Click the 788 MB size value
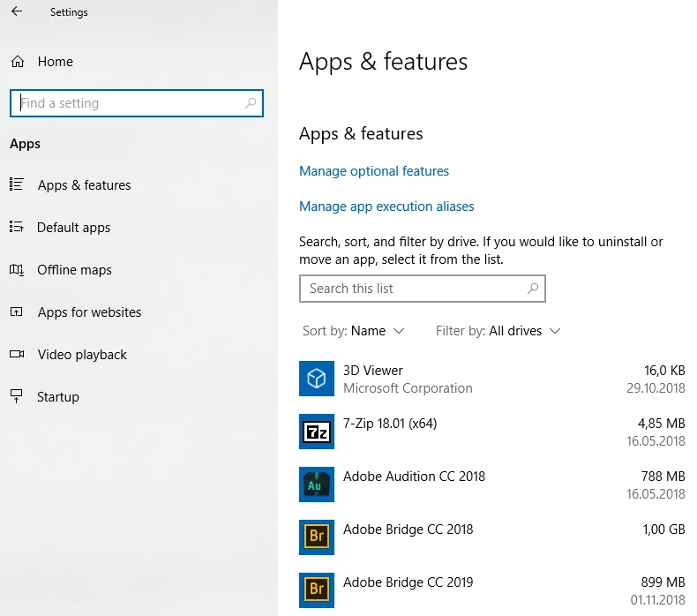This screenshot has height=616, width=697. pos(663,477)
